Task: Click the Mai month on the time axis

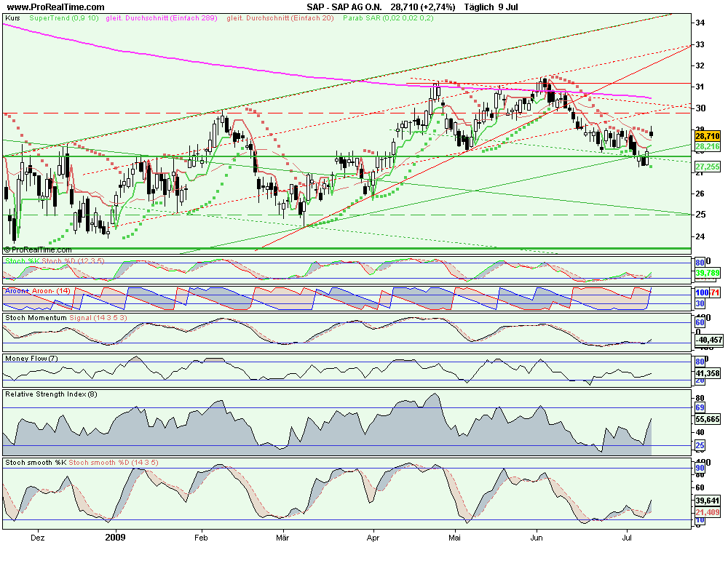Action: point(454,538)
